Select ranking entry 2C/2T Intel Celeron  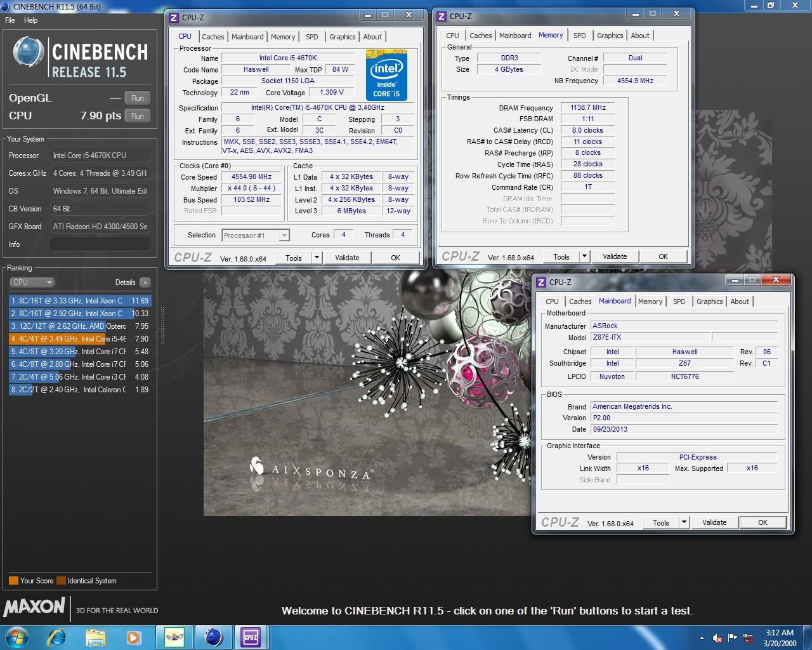coord(80,390)
